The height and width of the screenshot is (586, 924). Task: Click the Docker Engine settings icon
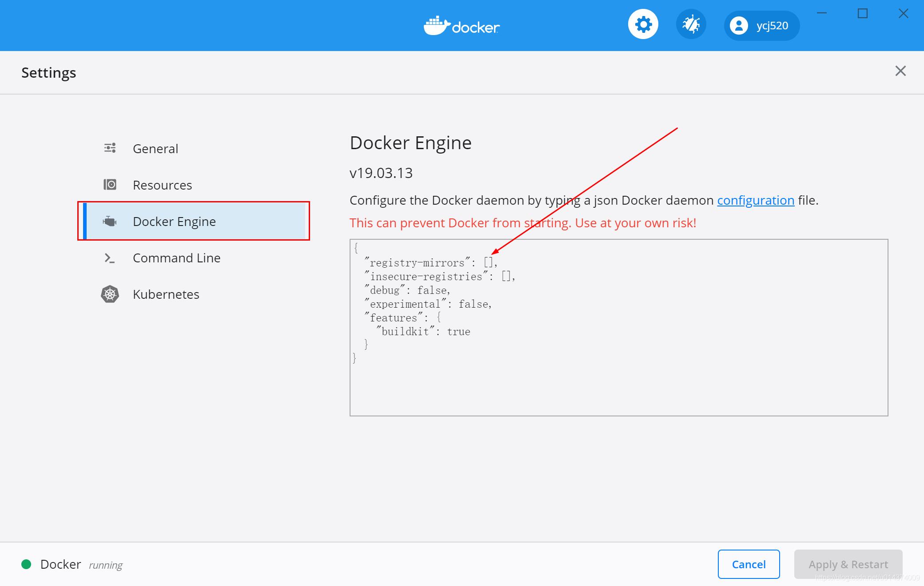[x=110, y=222]
